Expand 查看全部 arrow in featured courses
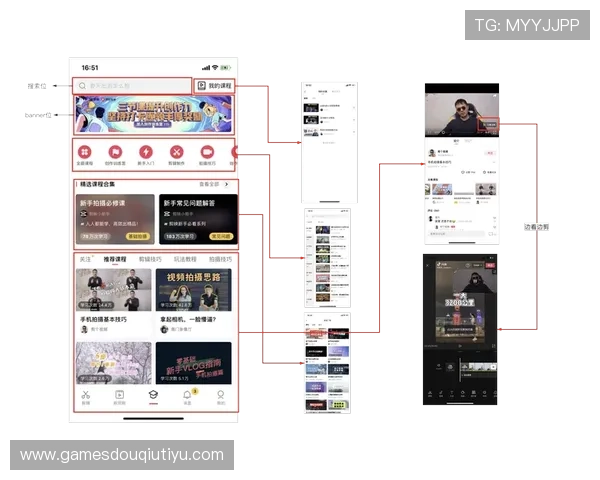Image resolution: width=600 pixels, height=480 pixels. (226, 185)
